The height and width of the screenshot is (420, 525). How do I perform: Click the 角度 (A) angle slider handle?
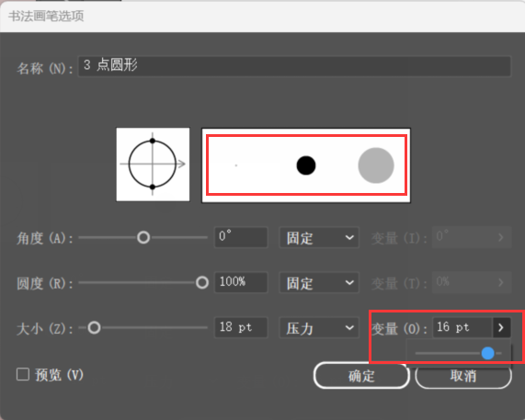143,237
